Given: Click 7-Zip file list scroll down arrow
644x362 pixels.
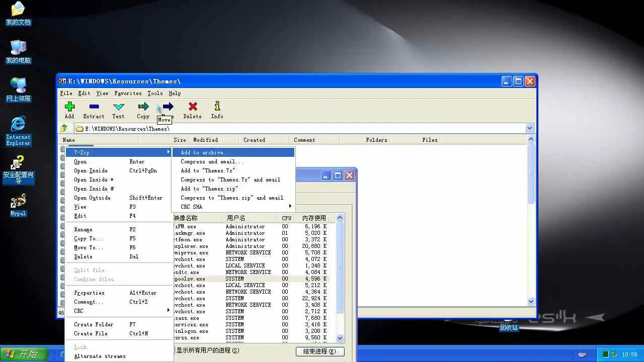Looking at the screenshot, I should (531, 301).
